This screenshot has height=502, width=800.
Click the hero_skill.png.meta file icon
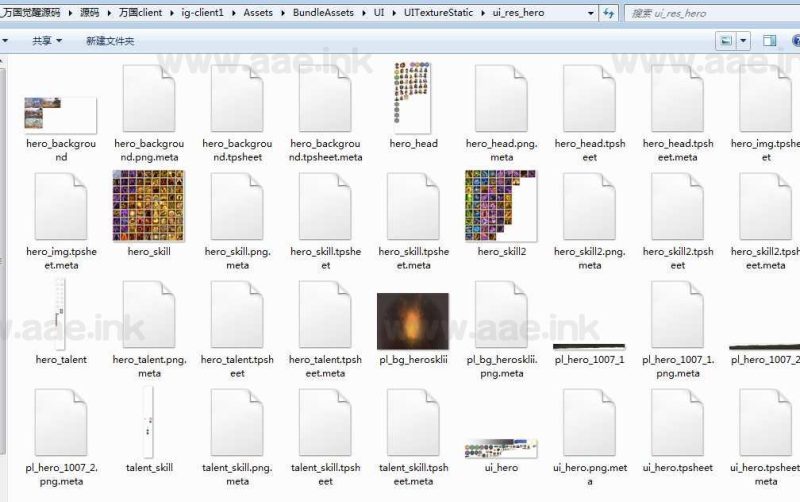[237, 206]
